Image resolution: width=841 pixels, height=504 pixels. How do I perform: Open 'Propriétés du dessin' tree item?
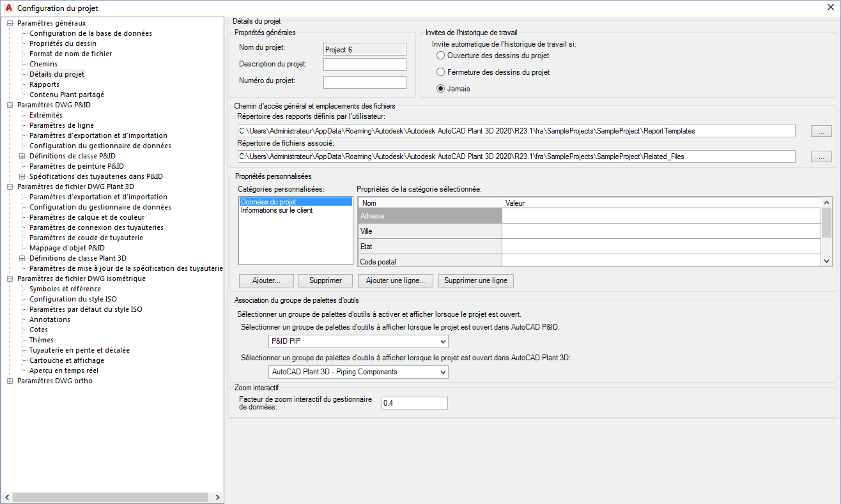63,43
